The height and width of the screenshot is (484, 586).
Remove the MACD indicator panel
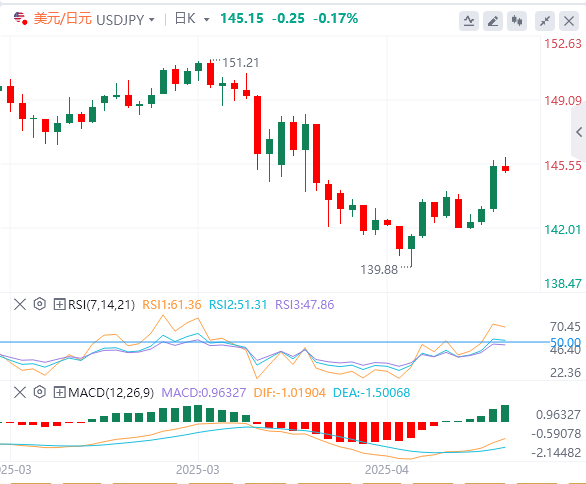click(x=20, y=392)
